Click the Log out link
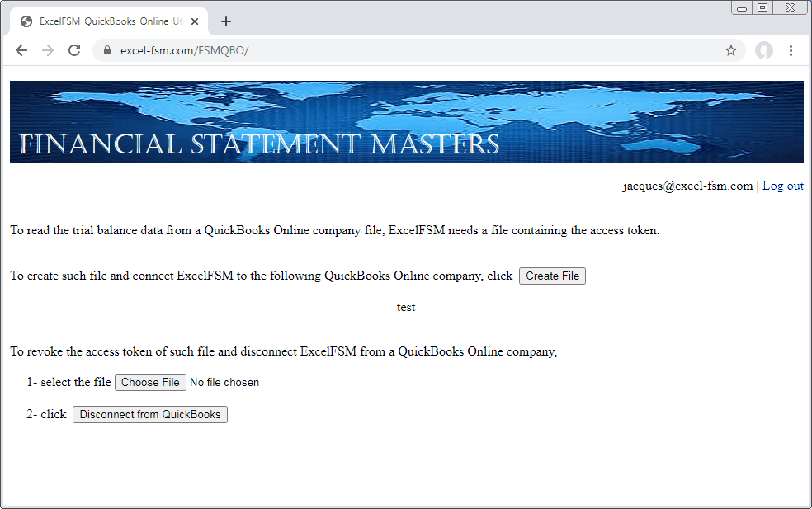The image size is (812, 509). pyautogui.click(x=783, y=186)
